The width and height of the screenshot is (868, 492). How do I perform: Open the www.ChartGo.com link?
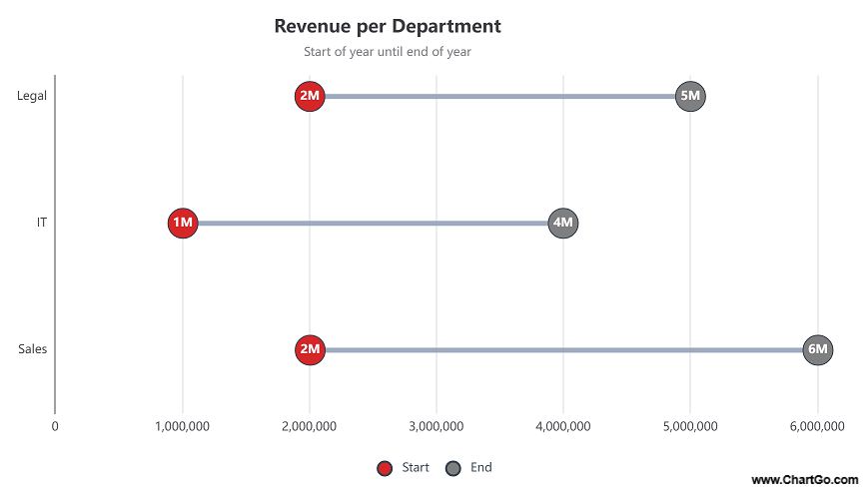coord(804,480)
